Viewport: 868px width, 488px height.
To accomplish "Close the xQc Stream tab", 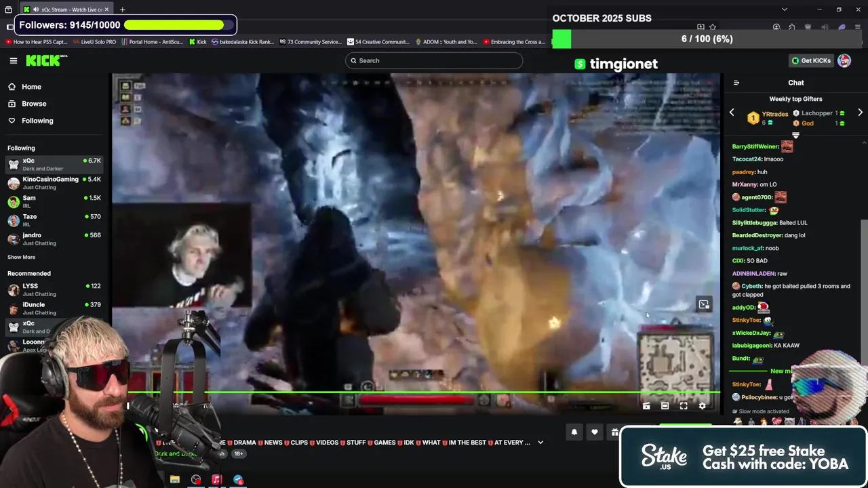I will 106,9.
